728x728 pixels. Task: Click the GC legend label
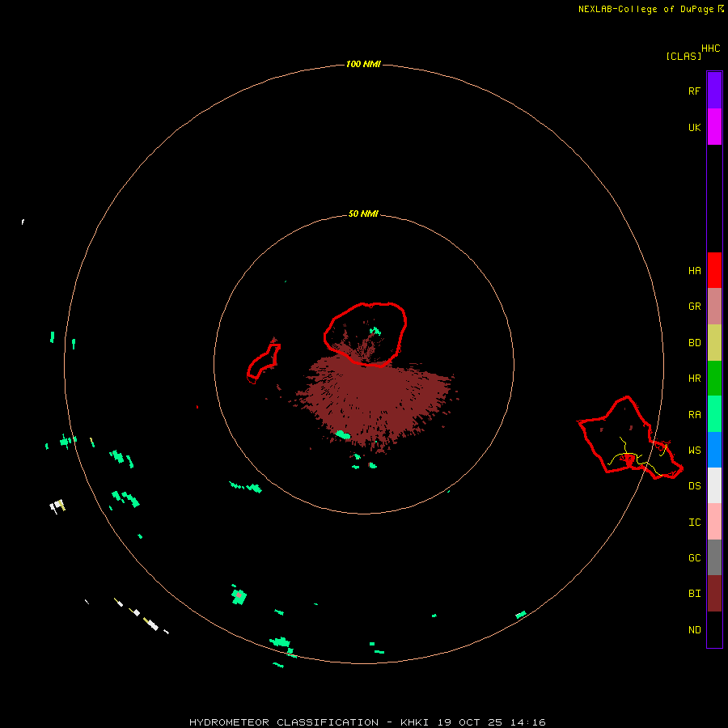694,558
